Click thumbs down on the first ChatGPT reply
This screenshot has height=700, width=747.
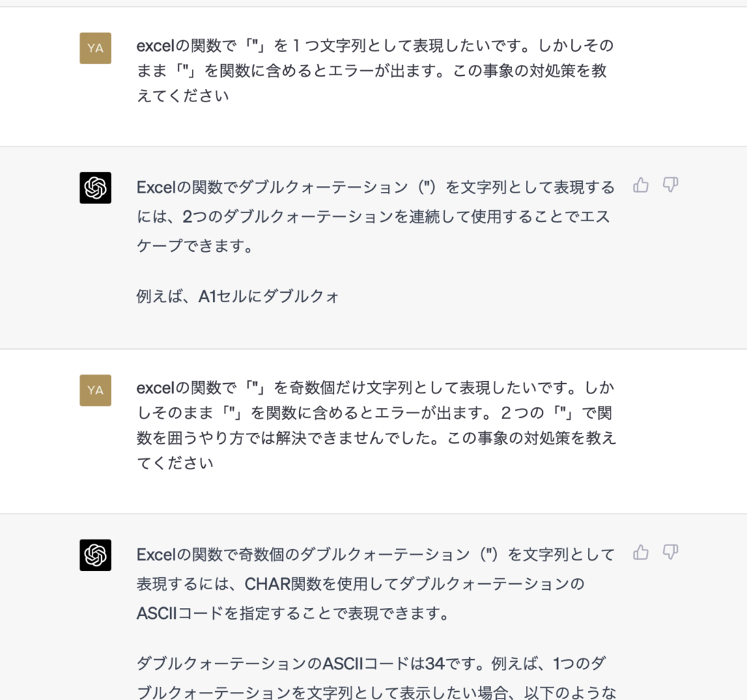(x=670, y=185)
